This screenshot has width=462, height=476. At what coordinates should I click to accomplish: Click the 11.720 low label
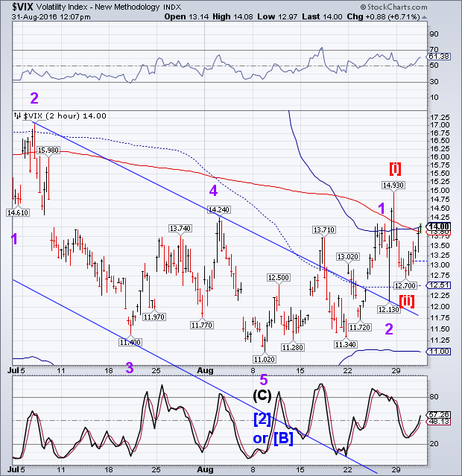coord(360,327)
